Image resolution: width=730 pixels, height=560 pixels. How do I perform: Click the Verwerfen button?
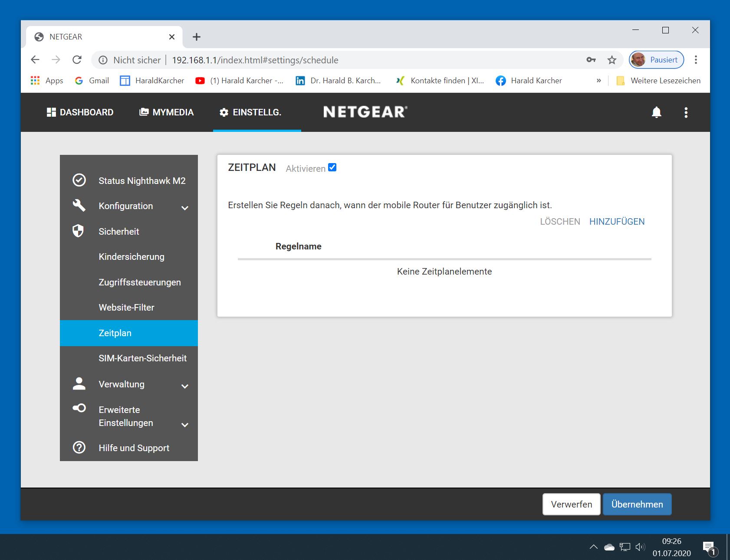pos(571,504)
